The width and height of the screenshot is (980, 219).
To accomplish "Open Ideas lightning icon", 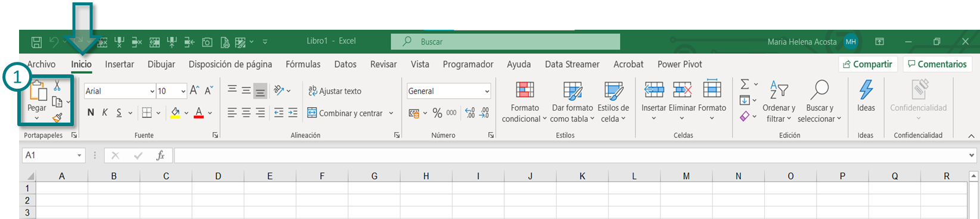I will 866,90.
